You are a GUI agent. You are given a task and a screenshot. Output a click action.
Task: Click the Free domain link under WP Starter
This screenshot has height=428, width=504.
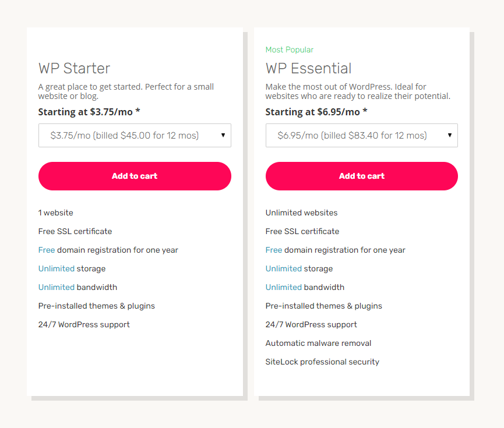point(47,250)
